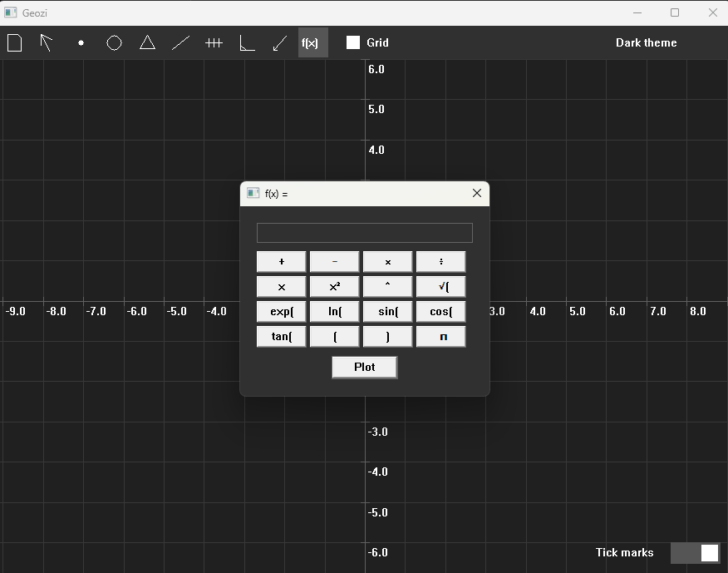Select the vector arrow tool

[x=279, y=43]
